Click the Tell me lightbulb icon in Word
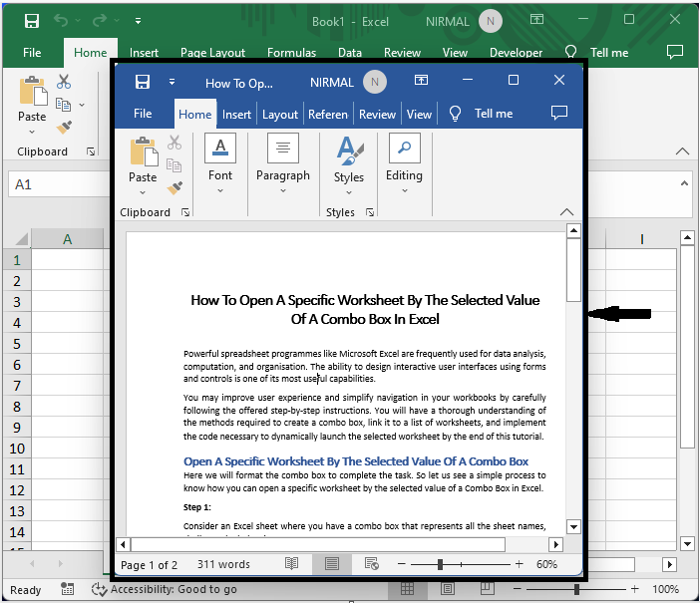700x603 pixels. 455,114
